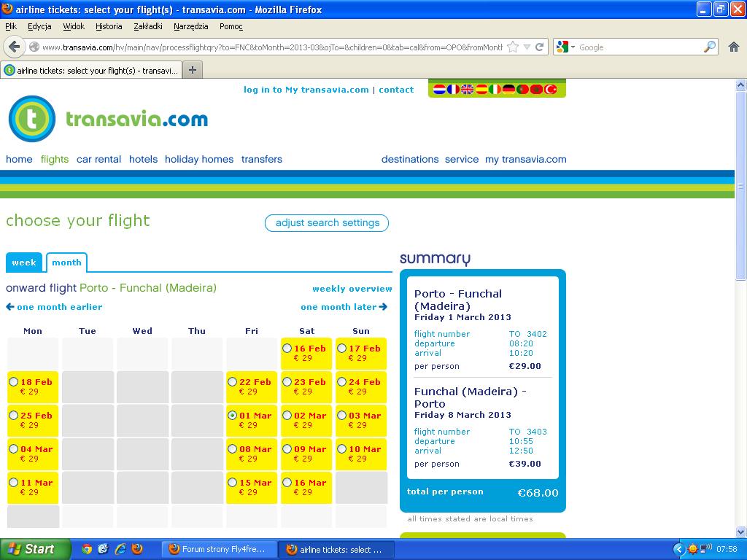Go back with the browser back arrow
The width and height of the screenshot is (747, 560).
point(15,47)
